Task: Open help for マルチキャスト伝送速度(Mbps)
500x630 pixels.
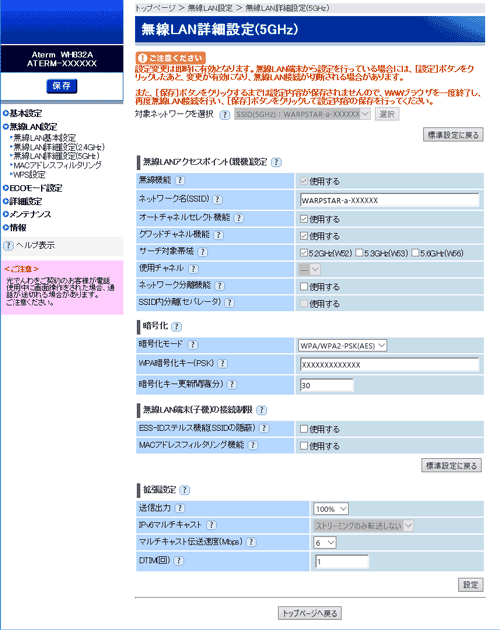Action: (251, 542)
